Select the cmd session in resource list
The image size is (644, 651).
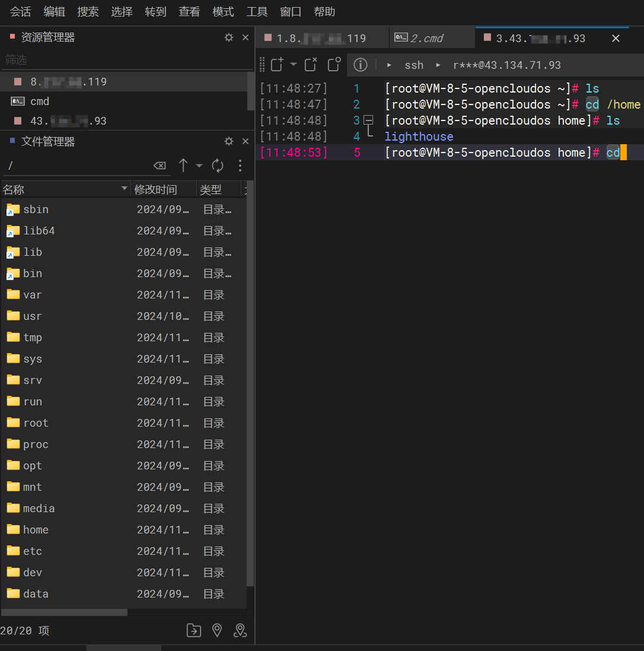click(x=124, y=101)
